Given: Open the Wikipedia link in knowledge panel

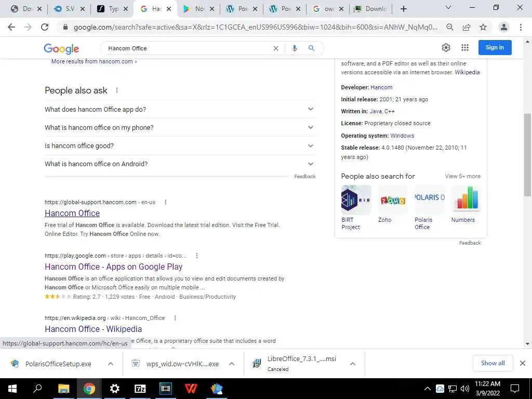Looking at the screenshot, I should click(x=467, y=72).
